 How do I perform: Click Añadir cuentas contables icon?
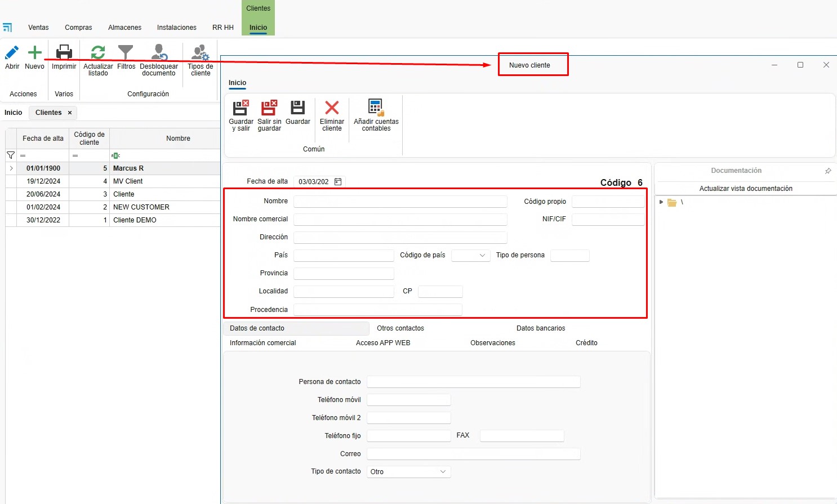coord(376,108)
